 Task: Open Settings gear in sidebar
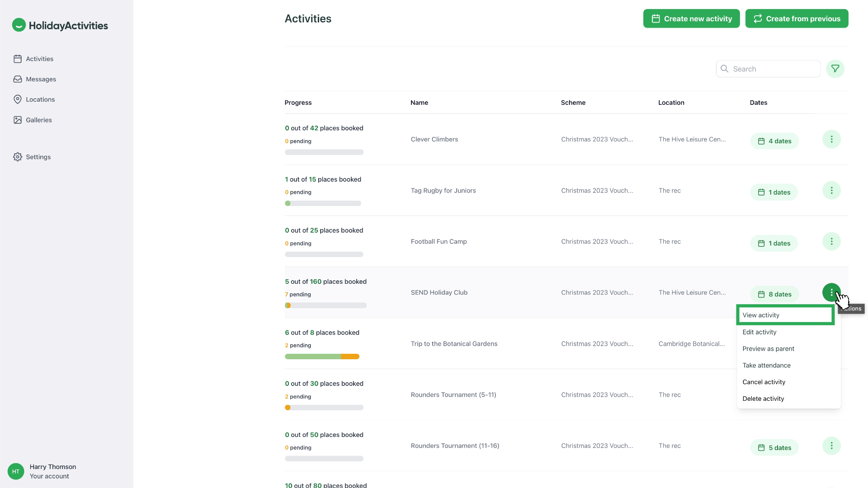pyautogui.click(x=38, y=157)
